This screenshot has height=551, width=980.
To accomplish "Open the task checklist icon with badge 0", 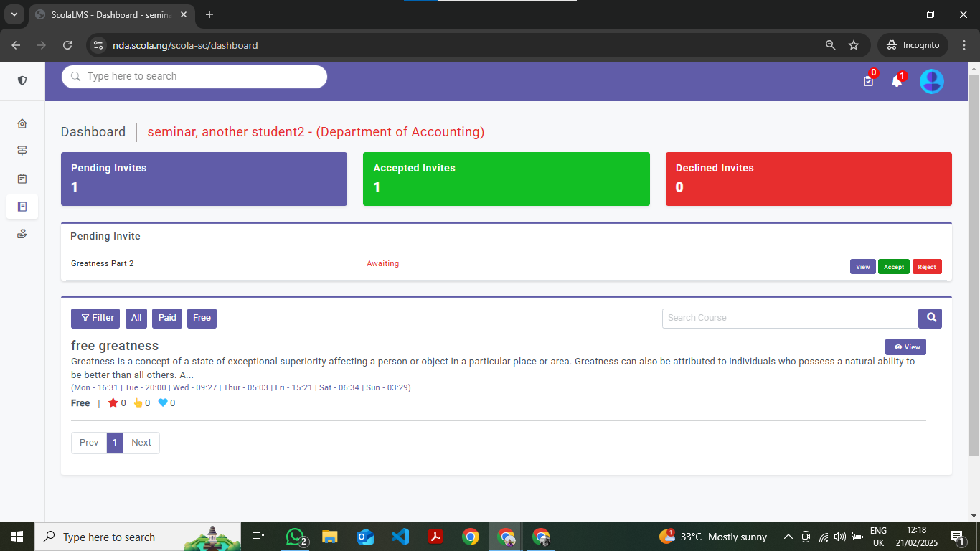I will tap(868, 81).
